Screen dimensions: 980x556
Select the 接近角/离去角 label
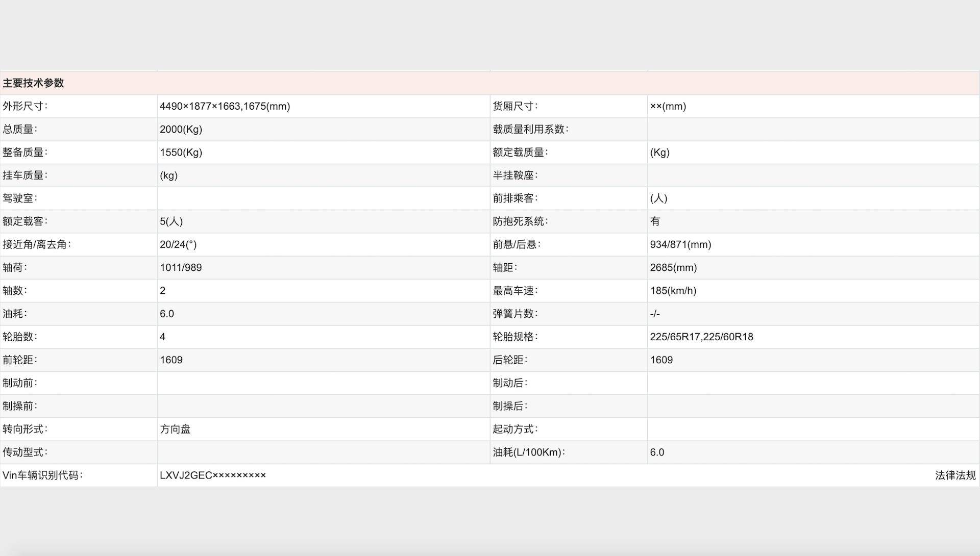[x=37, y=244]
